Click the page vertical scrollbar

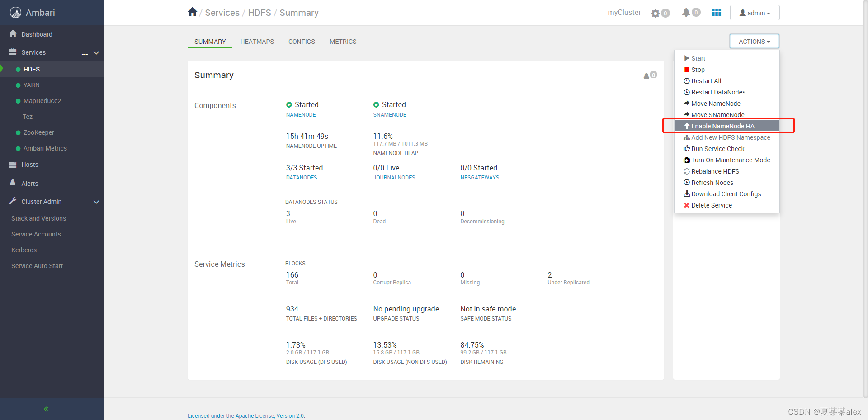pyautogui.click(x=865, y=199)
